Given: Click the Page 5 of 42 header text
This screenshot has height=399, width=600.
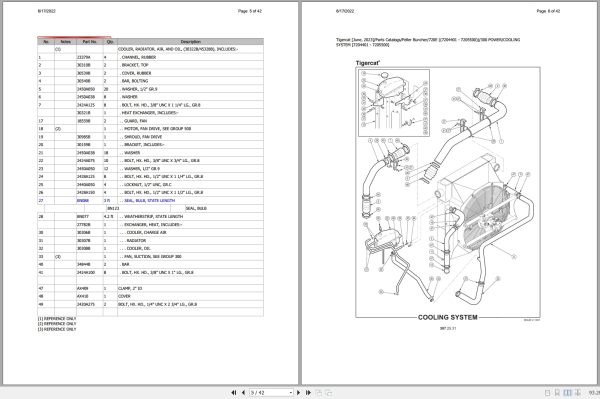Looking at the screenshot, I should coord(250,11).
